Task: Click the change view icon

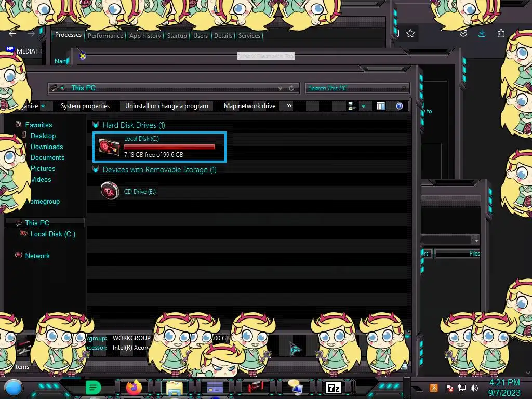Action: [352, 106]
